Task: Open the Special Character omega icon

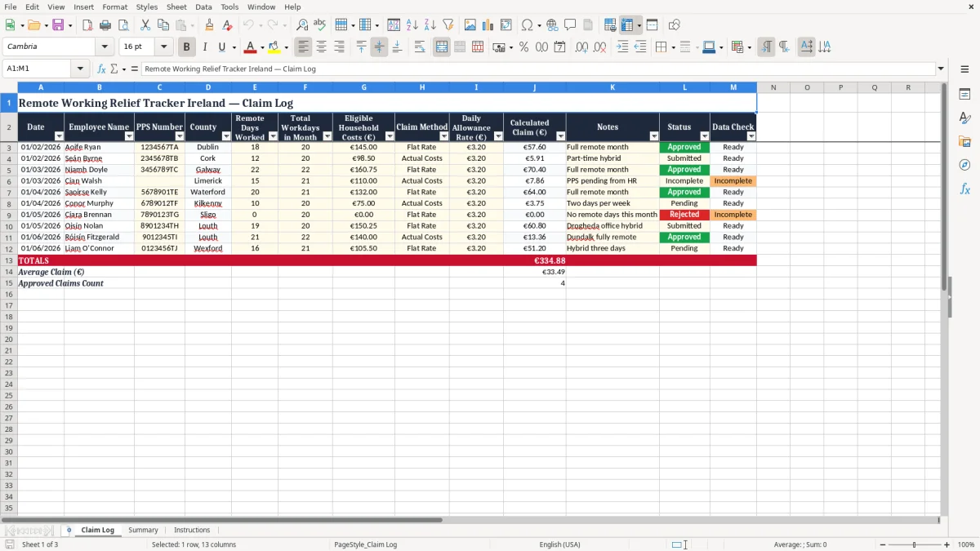Action: (x=527, y=25)
